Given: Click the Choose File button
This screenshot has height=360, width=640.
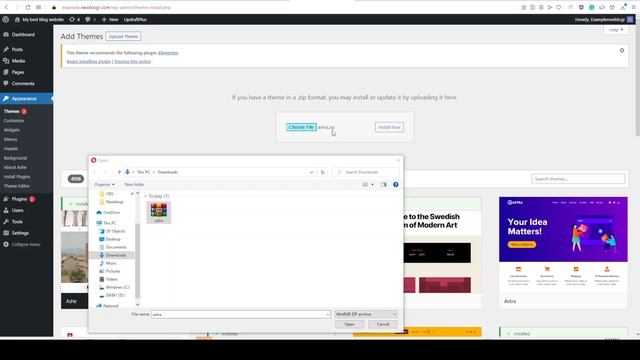Looking at the screenshot, I should coord(301,127).
